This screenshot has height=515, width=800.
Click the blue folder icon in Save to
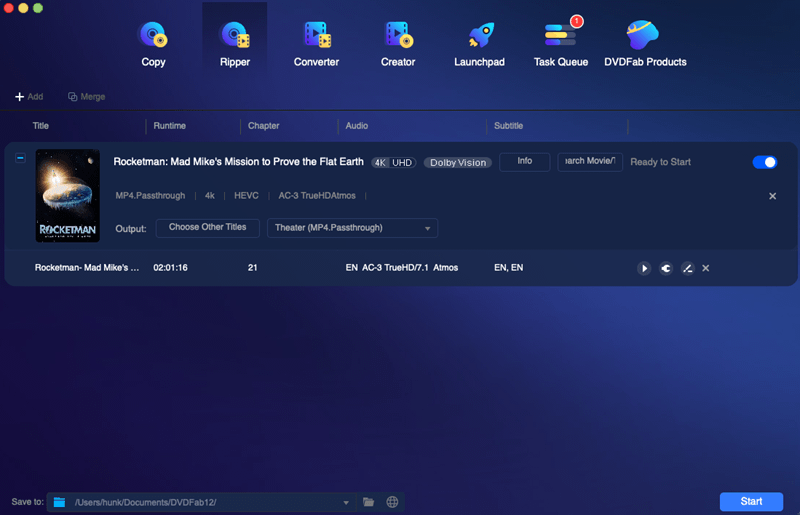pos(59,502)
